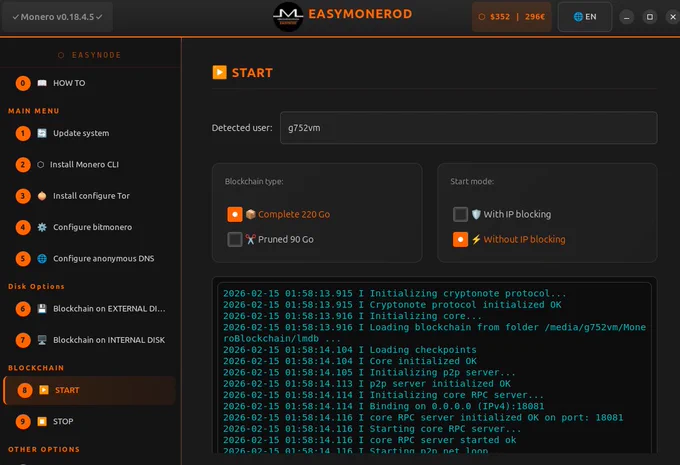The height and width of the screenshot is (465, 680).
Task: Click the shield icon for IP blocking
Action: click(x=476, y=214)
